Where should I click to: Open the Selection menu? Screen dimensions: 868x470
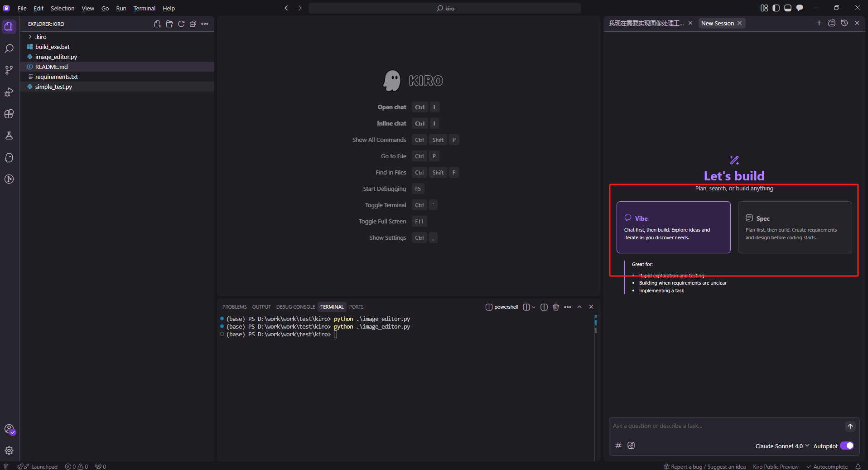(63, 8)
